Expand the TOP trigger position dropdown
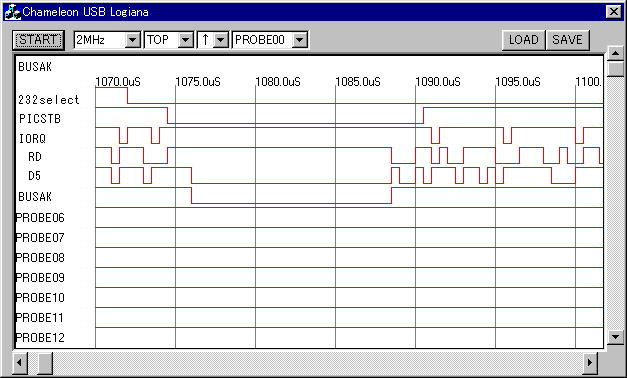Image resolution: width=627 pixels, height=378 pixels. pyautogui.click(x=186, y=40)
